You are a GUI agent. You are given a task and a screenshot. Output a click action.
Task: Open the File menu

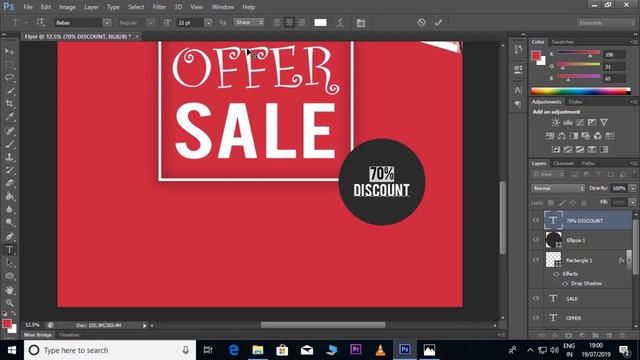[x=28, y=7]
